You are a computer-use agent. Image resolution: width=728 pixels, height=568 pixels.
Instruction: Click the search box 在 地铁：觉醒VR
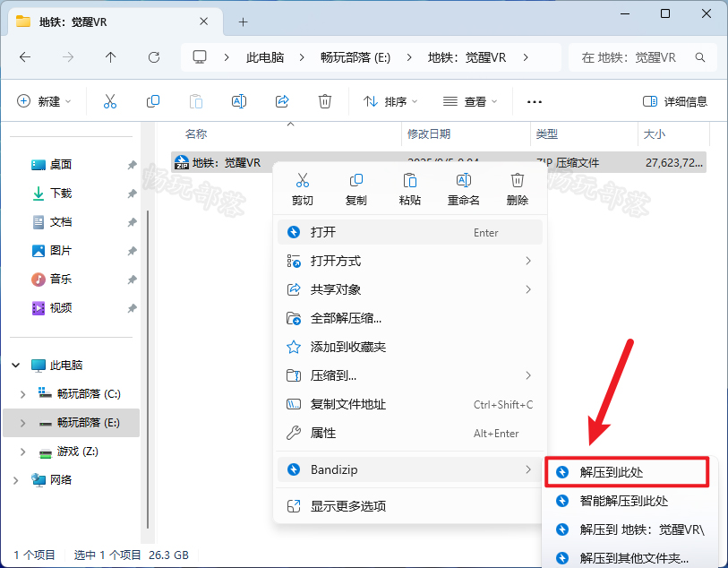click(643, 57)
